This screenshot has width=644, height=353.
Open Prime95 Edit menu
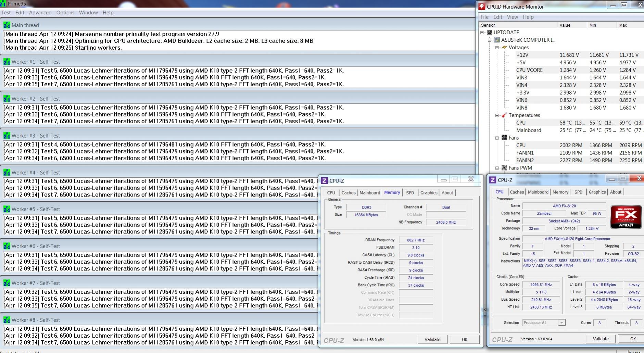pos(20,13)
